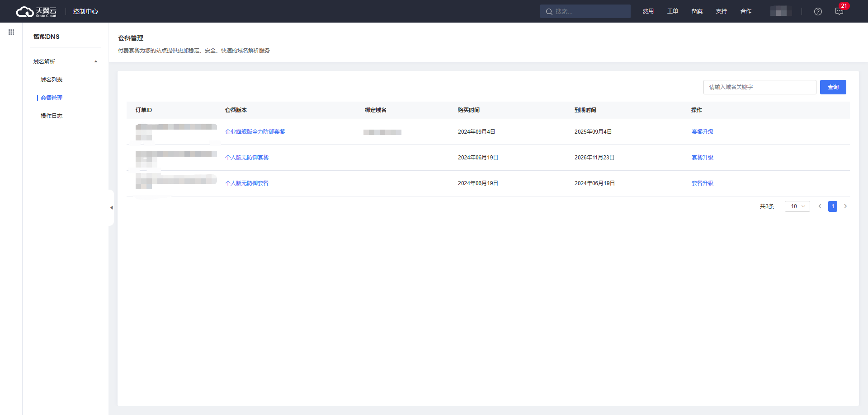Viewport: 868px width, 415px height.
Task: Select page 1 in pagination
Action: coord(833,206)
